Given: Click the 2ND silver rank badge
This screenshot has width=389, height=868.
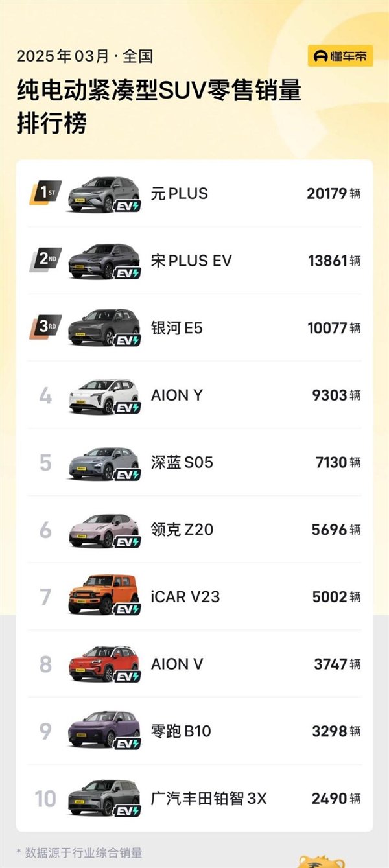Looking at the screenshot, I should coord(45,260).
